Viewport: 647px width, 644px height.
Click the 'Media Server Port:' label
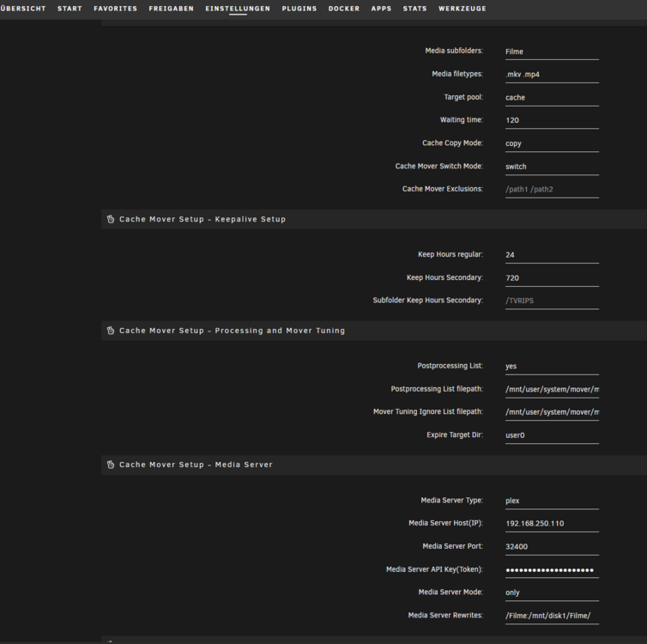coord(453,546)
